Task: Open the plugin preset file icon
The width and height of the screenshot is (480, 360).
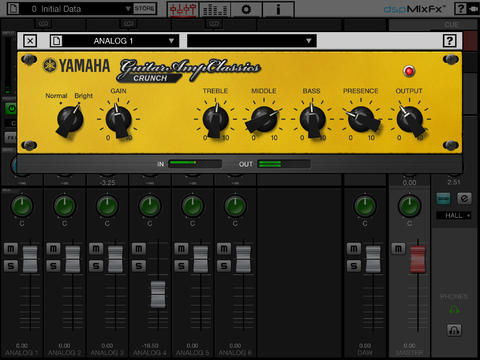Action: pyautogui.click(x=56, y=41)
